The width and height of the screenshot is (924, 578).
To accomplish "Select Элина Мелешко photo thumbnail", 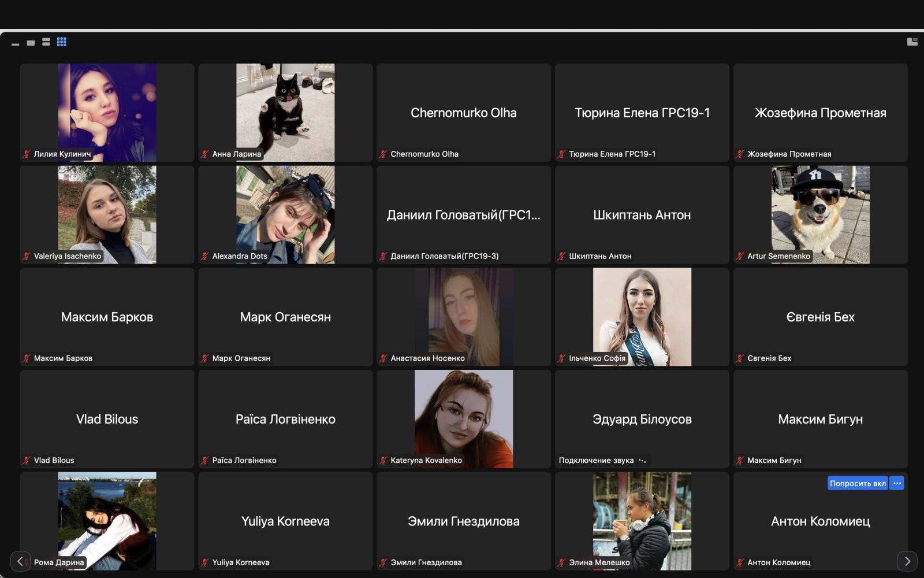I will tap(642, 521).
